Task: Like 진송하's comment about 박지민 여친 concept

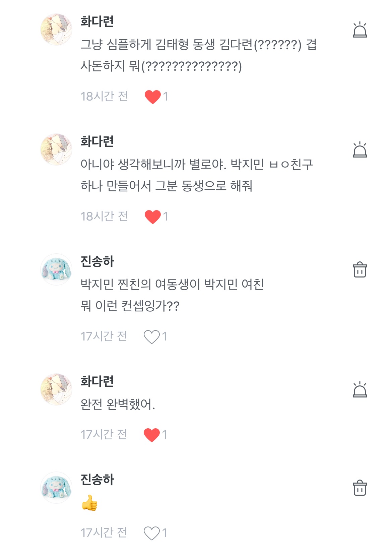Action: (x=152, y=337)
